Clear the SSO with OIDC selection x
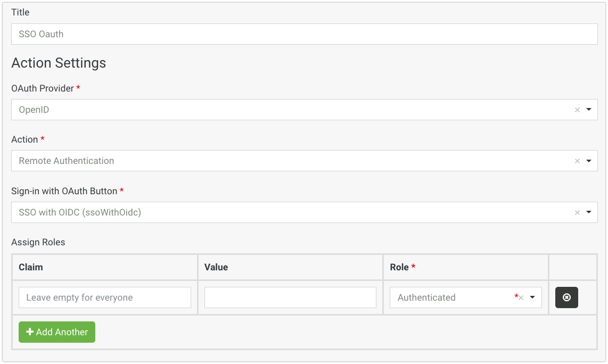Screen dimensions: 608x364 tap(577, 213)
